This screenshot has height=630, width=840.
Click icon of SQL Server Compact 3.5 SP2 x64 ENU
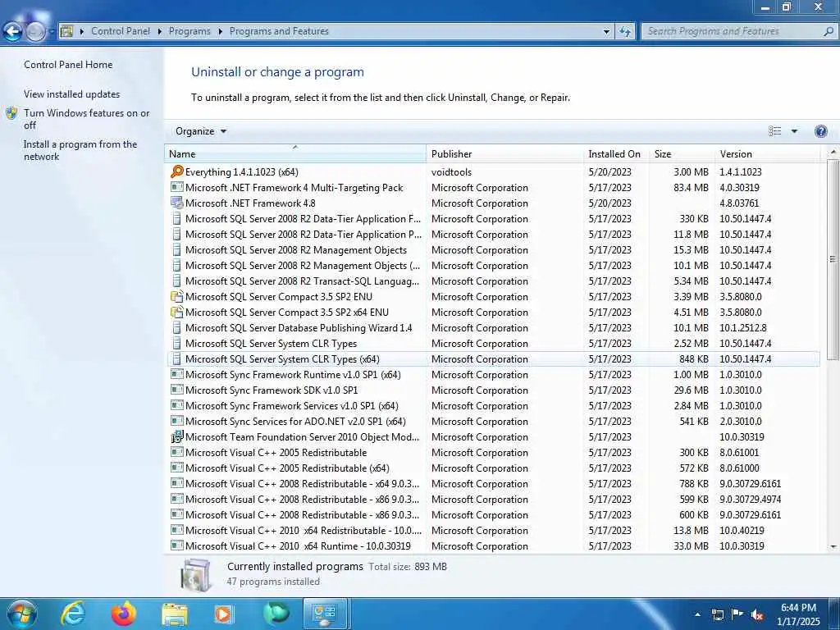(x=177, y=312)
